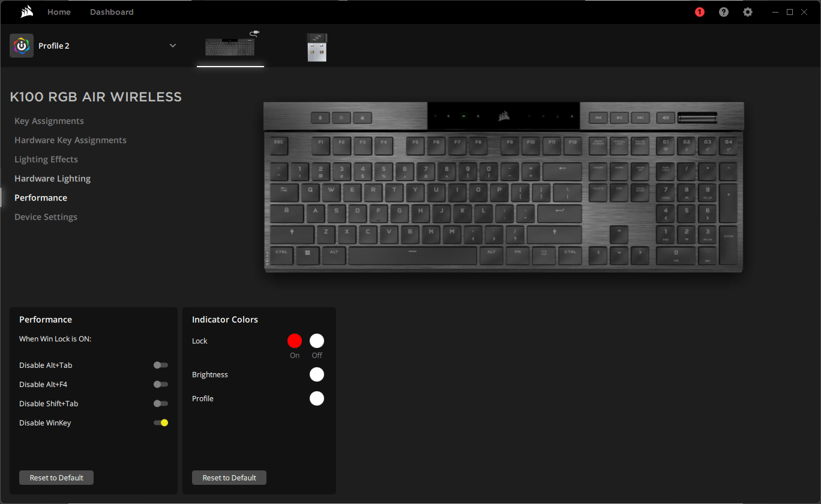Click the Tab key on keyboard image
Image resolution: width=821 pixels, height=504 pixels.
[284, 193]
